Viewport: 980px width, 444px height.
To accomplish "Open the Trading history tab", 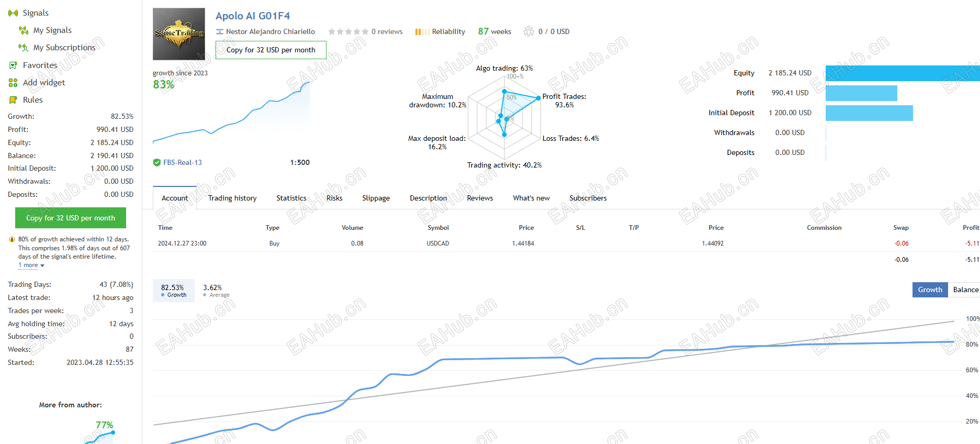I will [232, 198].
